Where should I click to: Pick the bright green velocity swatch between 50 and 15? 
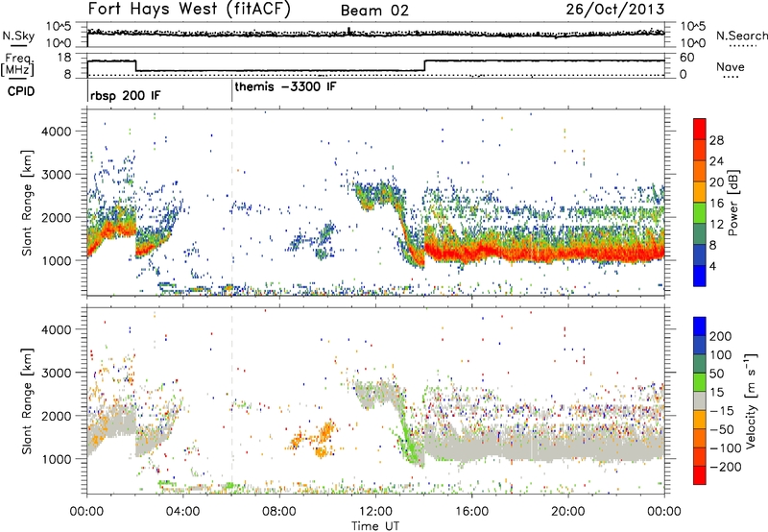click(x=700, y=382)
